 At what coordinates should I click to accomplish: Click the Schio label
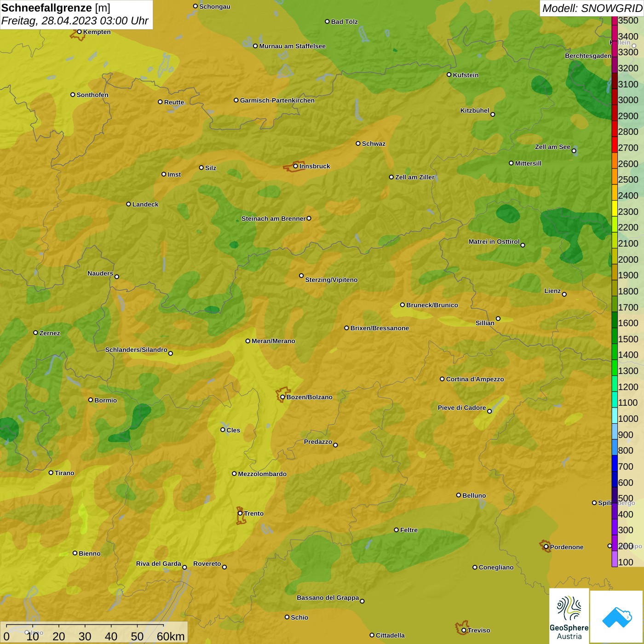click(299, 617)
